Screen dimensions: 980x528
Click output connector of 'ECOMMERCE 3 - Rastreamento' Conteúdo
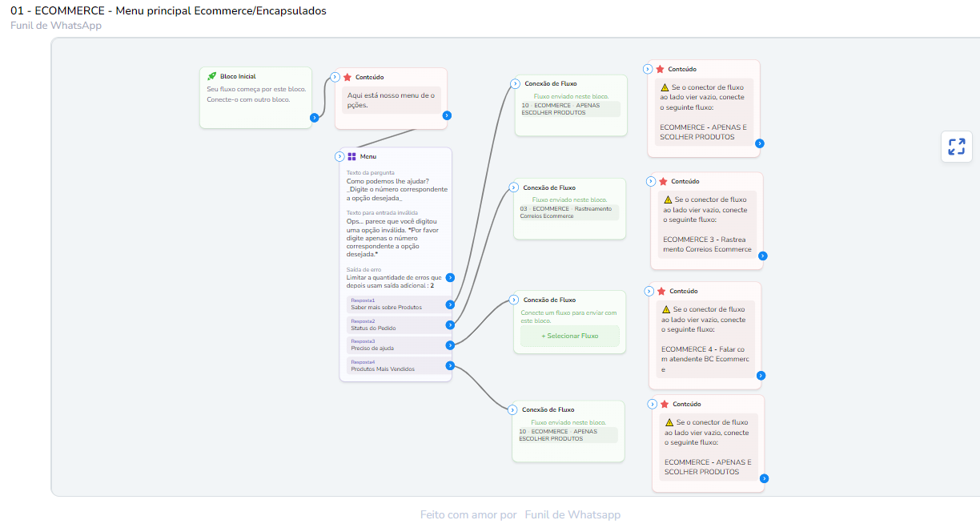(762, 256)
